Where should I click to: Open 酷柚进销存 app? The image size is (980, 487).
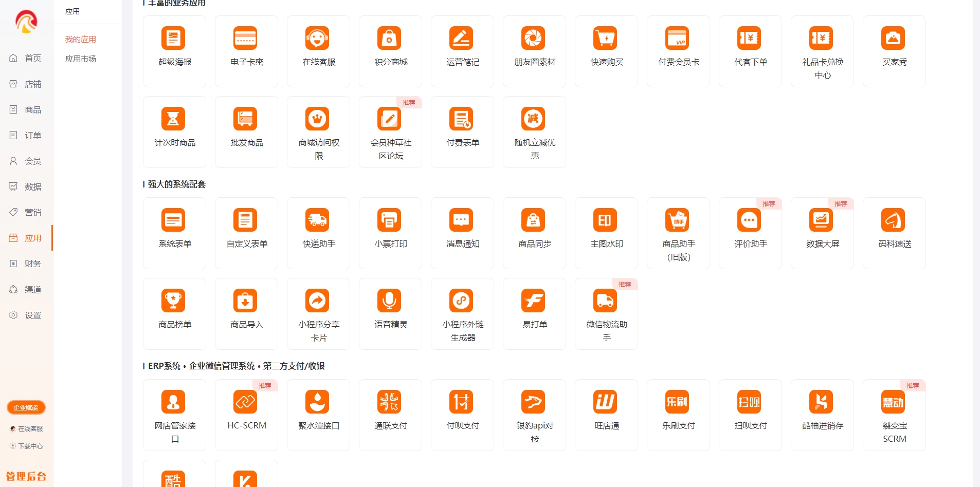822,415
